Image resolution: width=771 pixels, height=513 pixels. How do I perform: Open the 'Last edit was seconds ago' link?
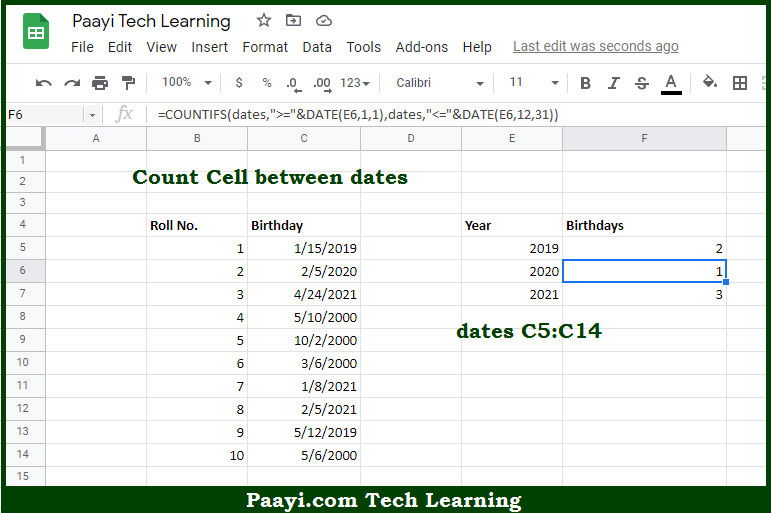tap(595, 46)
